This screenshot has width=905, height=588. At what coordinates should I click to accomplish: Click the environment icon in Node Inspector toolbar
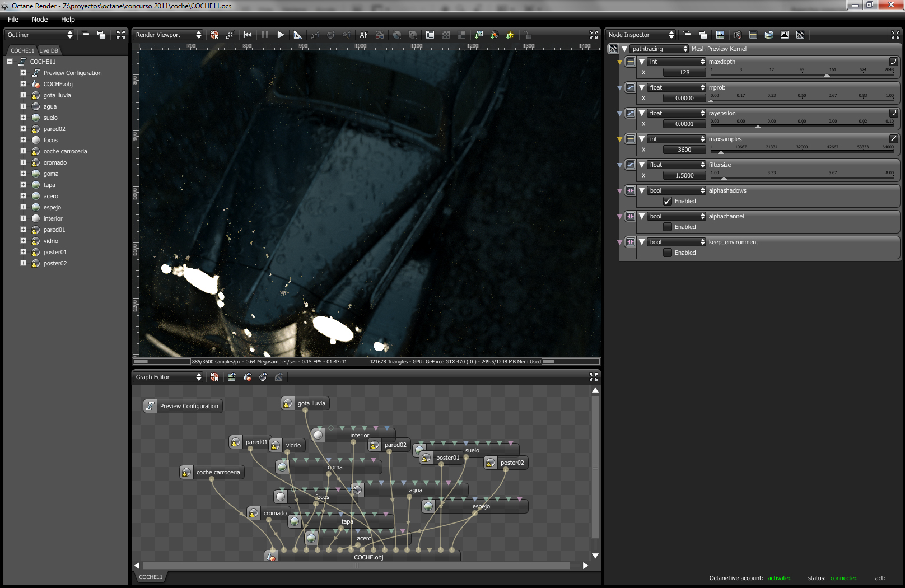pyautogui.click(x=769, y=35)
